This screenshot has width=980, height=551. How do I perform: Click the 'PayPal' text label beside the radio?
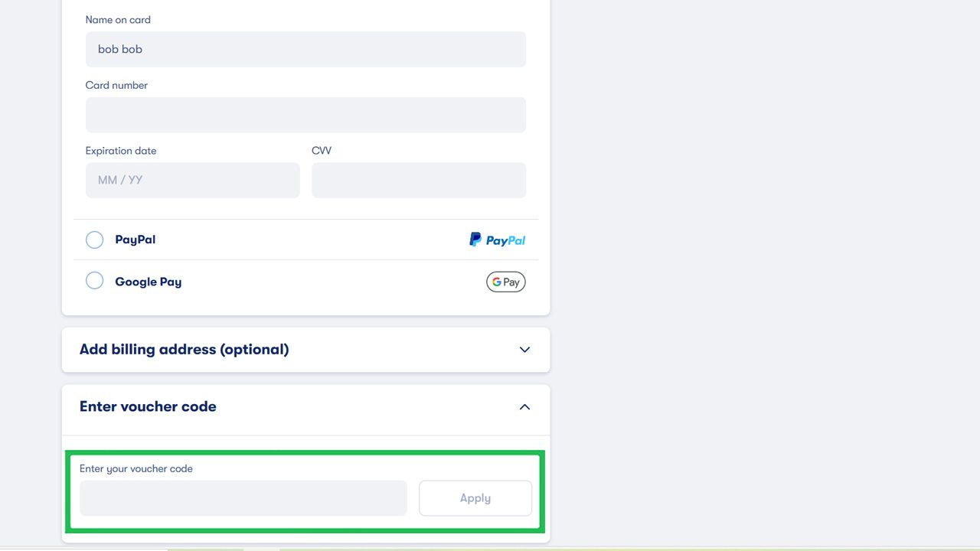(x=135, y=239)
